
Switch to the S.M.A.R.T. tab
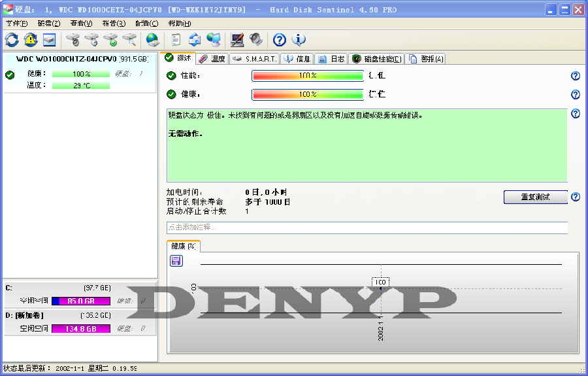click(254, 59)
